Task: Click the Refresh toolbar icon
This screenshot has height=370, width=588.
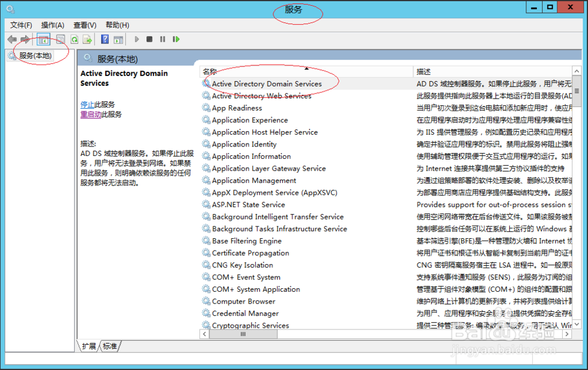Action: pos(74,39)
